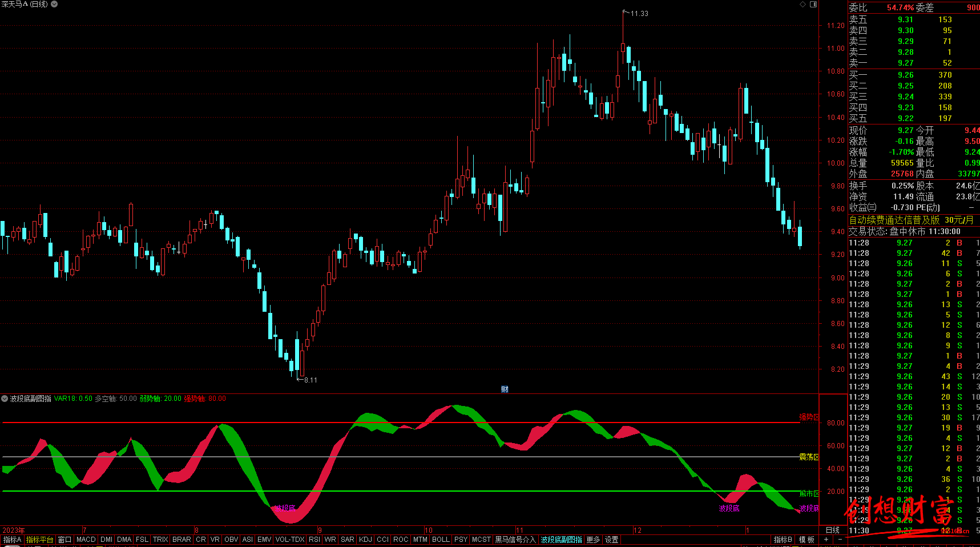Switch to the WR indicator tab
This screenshot has width=980, height=547.
click(330, 540)
